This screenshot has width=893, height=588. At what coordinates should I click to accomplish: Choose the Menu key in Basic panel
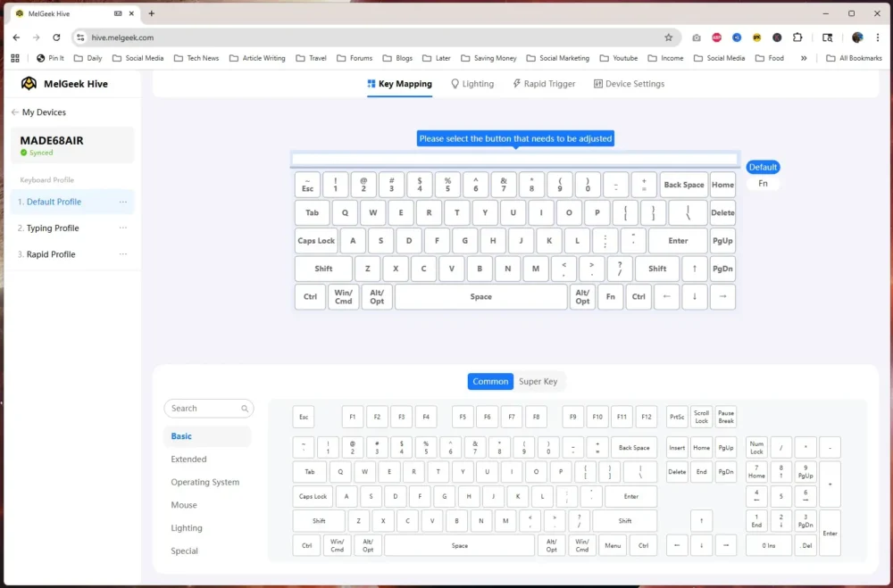point(613,545)
